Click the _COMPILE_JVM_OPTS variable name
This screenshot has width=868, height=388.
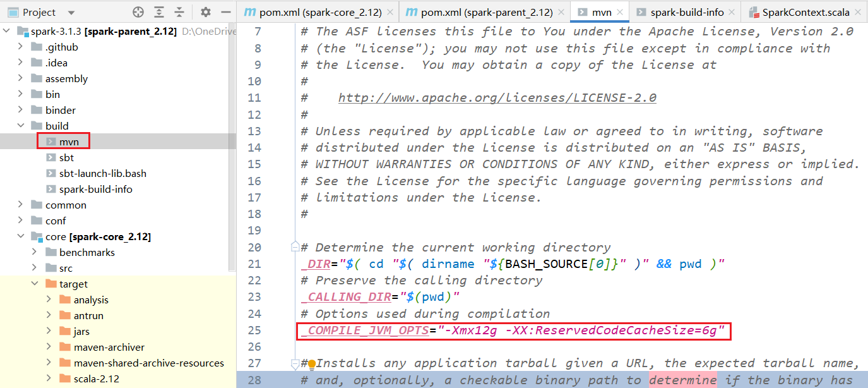pos(366,330)
